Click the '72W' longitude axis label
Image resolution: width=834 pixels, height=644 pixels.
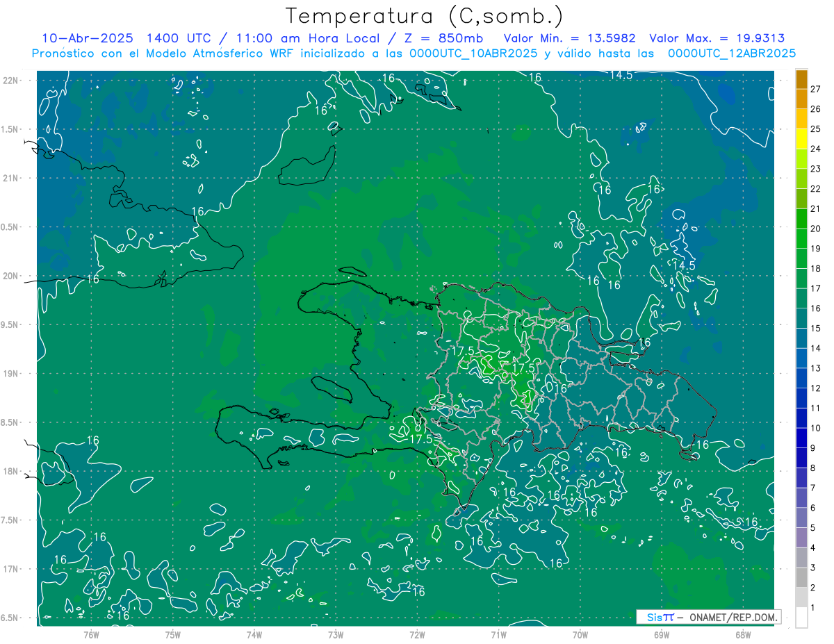[417, 634]
